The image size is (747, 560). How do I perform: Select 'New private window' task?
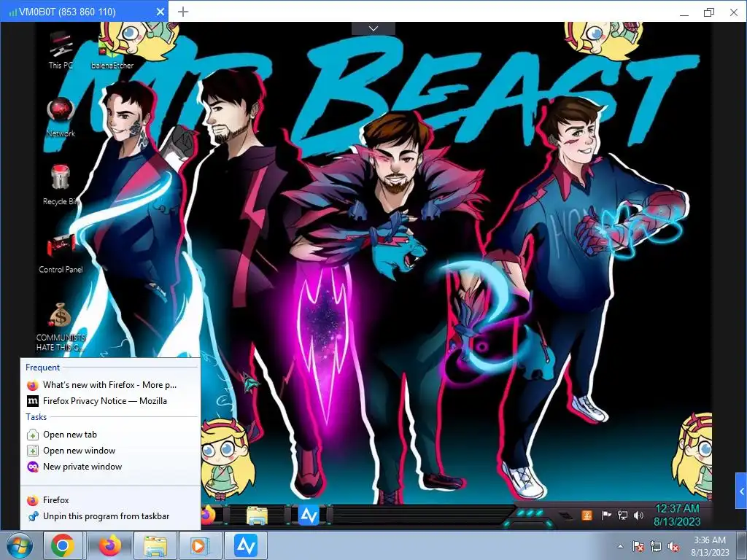click(x=109, y=467)
